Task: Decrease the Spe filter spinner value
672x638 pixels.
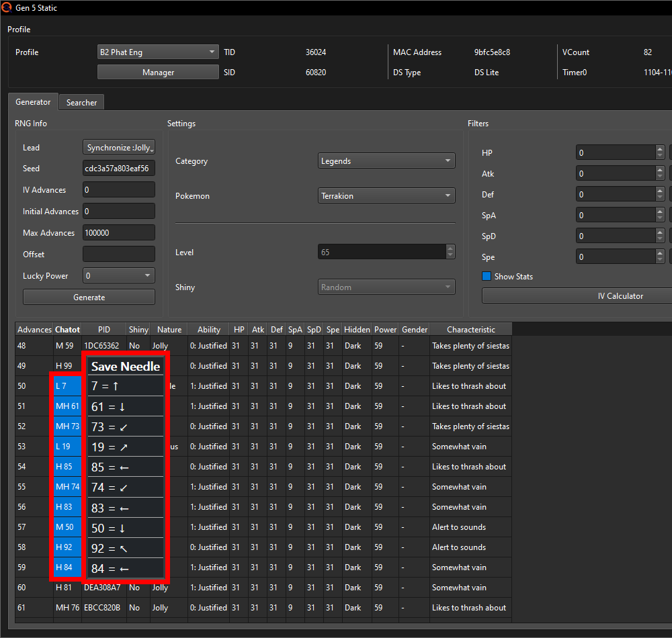Action: tap(660, 261)
